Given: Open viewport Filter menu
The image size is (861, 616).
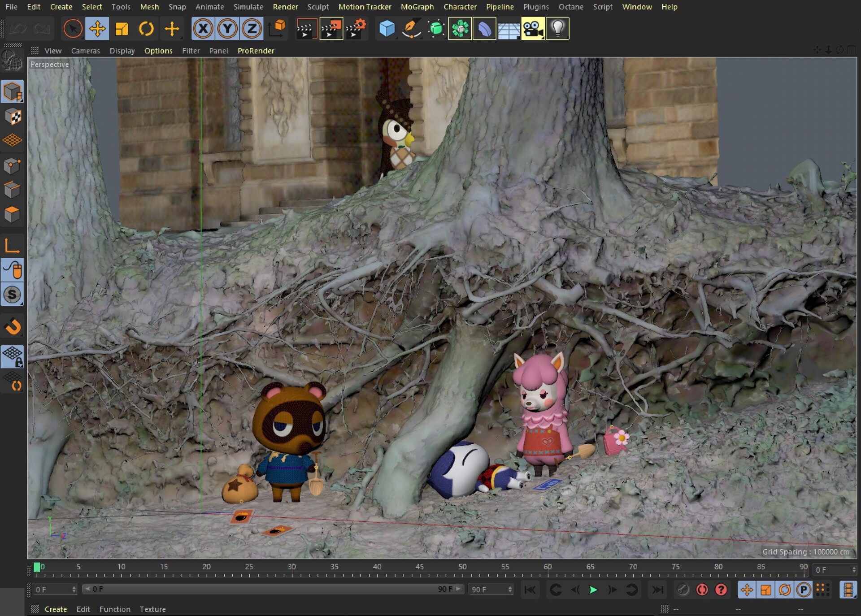Looking at the screenshot, I should pos(191,51).
